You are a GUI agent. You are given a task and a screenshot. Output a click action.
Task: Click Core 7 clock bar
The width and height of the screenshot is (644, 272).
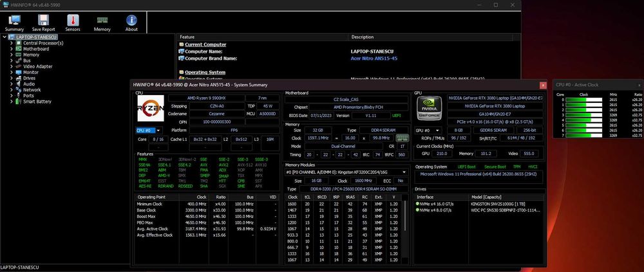583,136
